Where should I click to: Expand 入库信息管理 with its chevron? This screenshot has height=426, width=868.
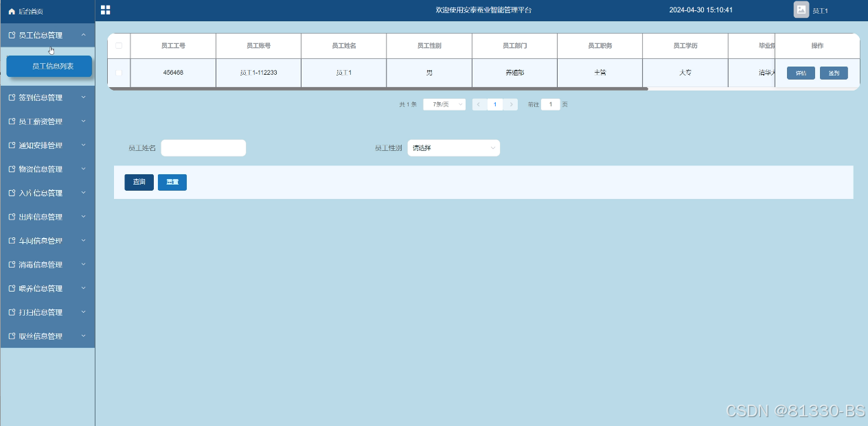tap(83, 193)
